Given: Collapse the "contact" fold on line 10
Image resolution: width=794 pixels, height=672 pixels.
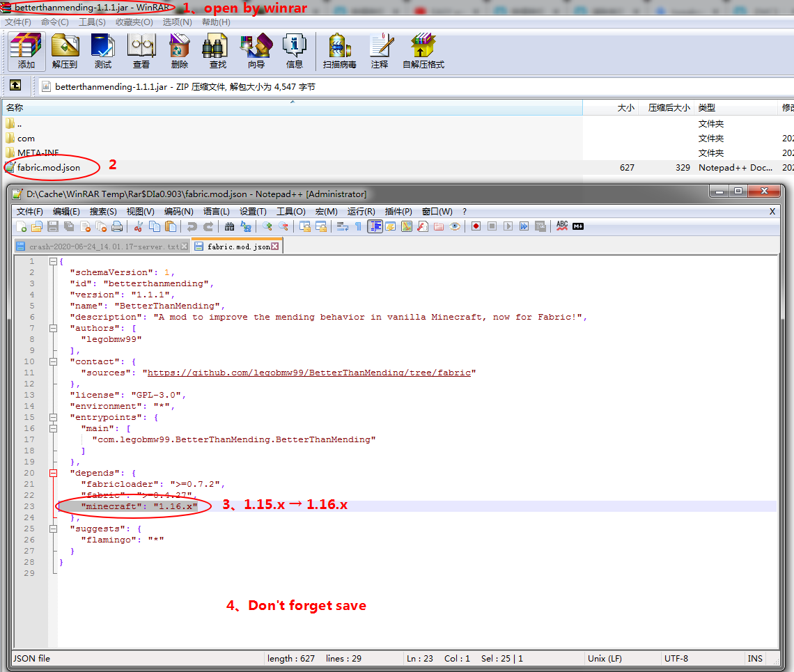Looking at the screenshot, I should 53,361.
